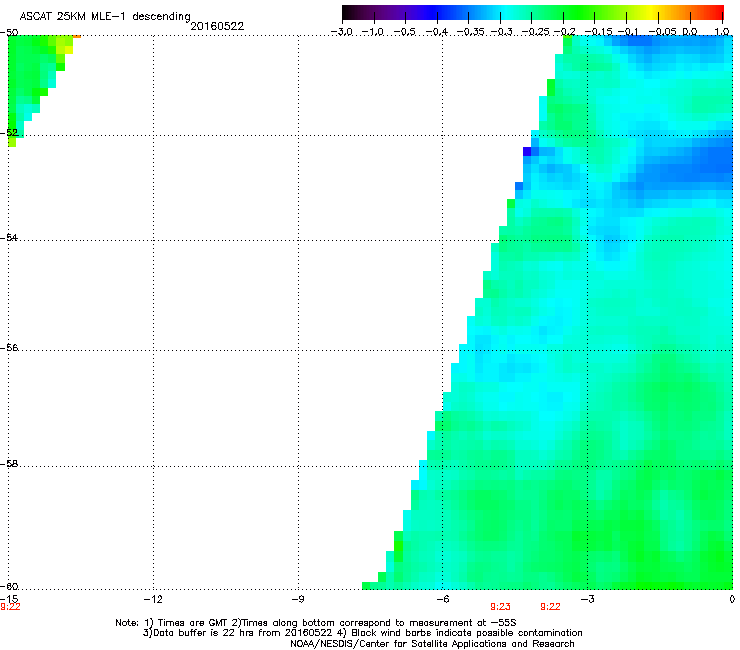Click the "-3.0" color scale label
Viewport: 740px width, 650px height.
342,32
